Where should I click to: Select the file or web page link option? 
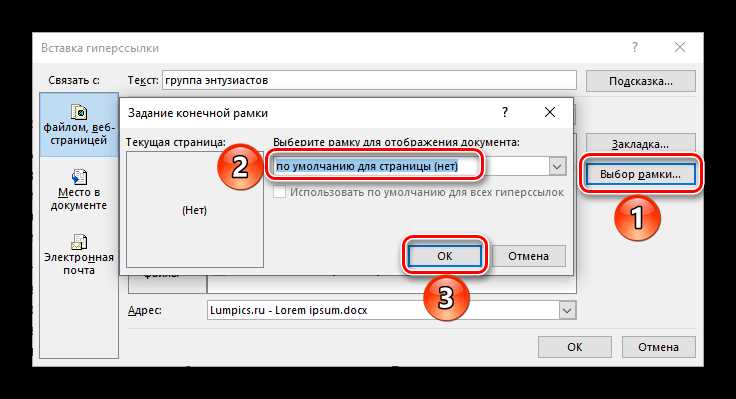point(79,125)
